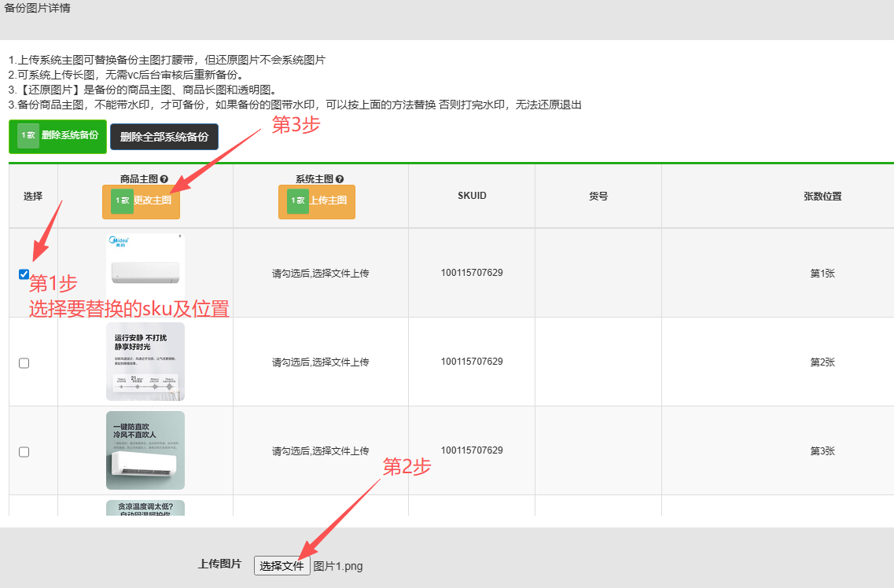Click the dark 删除全部系统备份 button
The height and width of the screenshot is (588, 894).
click(x=164, y=137)
